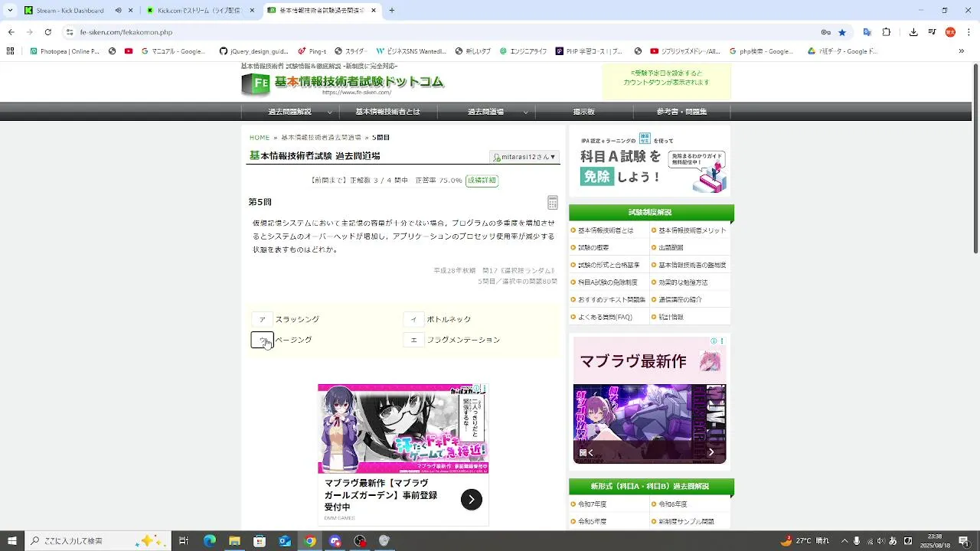Open the downloads icon in Chrome toolbar

(913, 32)
